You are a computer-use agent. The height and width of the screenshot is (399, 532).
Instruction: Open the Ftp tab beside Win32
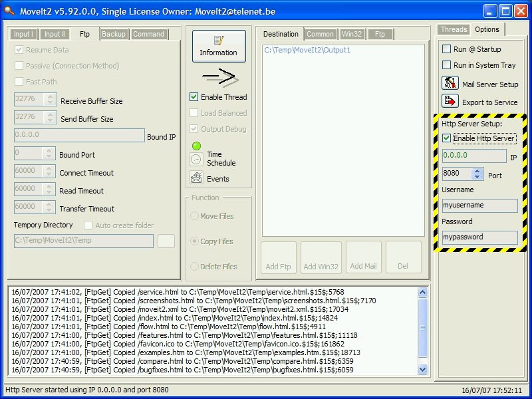(380, 35)
